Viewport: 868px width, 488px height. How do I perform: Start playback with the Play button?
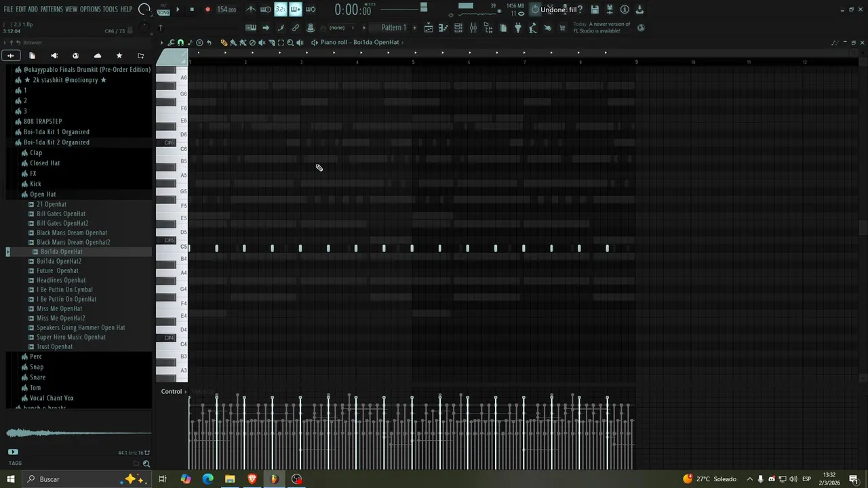pos(178,9)
